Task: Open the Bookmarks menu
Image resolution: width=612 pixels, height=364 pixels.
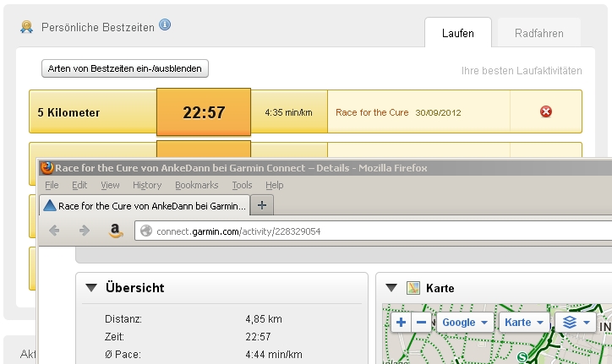Action: (x=196, y=185)
